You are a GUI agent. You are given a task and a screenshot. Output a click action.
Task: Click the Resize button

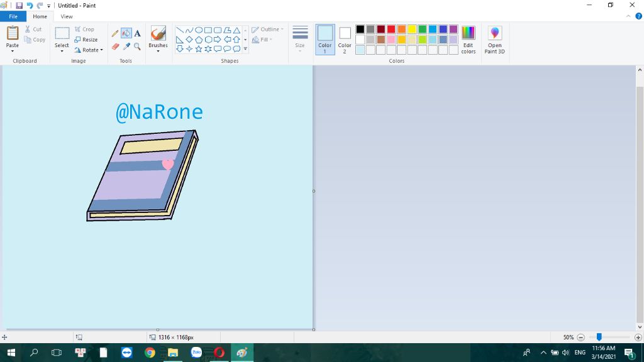[x=86, y=40]
